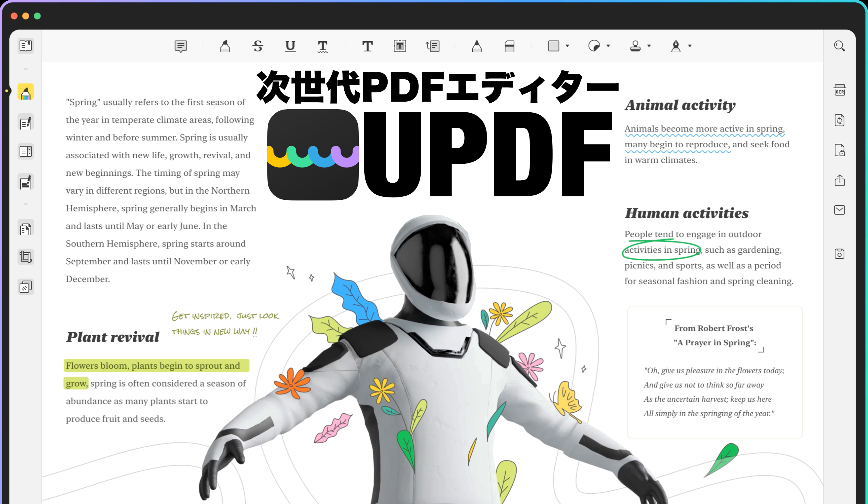Viewport: 868px width, 504px height.
Task: Open the Crop Pages sidebar tool
Action: point(26,257)
